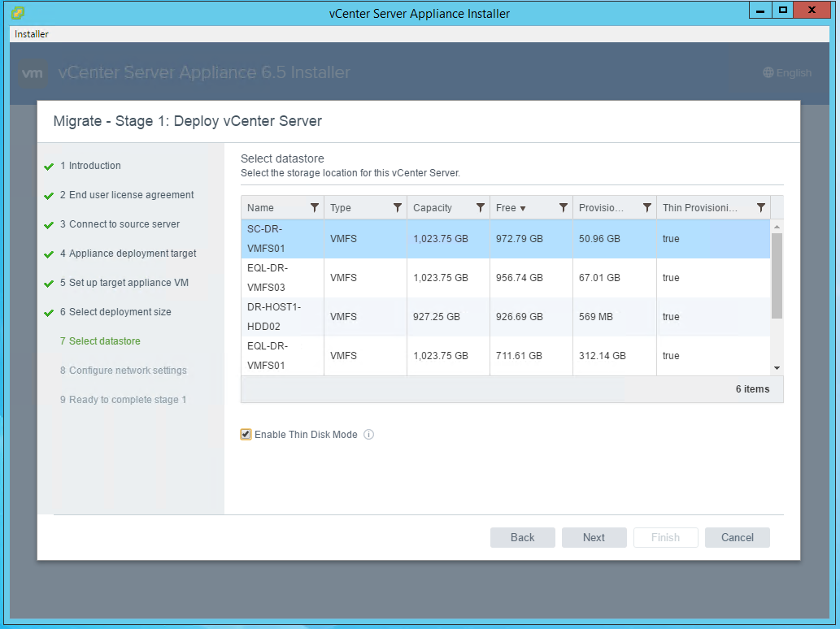Minimize the installer window
The image size is (840, 629).
pyautogui.click(x=760, y=11)
